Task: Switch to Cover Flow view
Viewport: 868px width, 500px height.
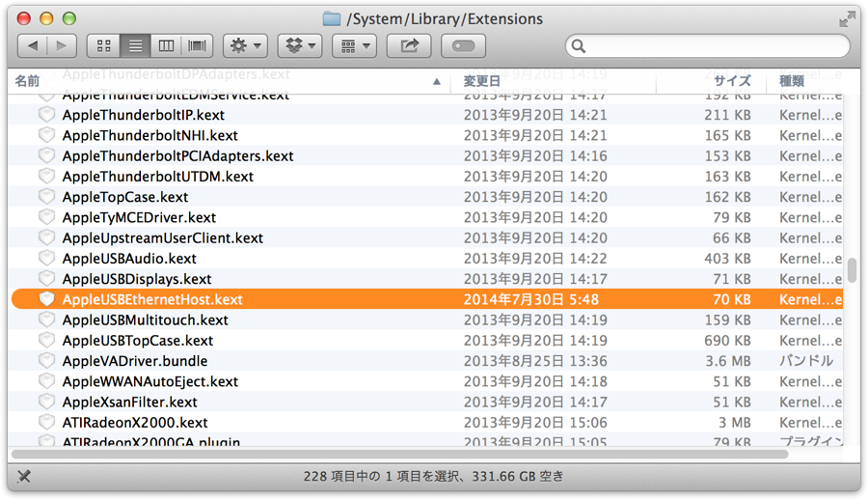Action: point(197,46)
